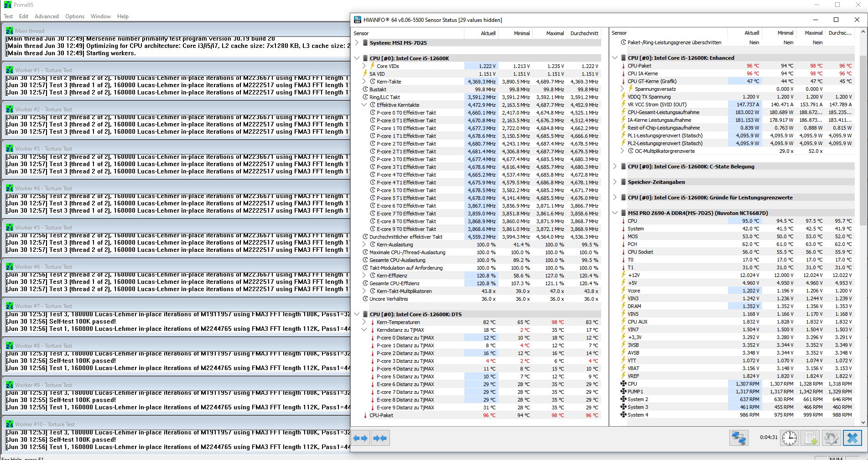Select the P-core 3 Distanz zu TjMAX row
The width and height of the screenshot is (868, 460).
click(x=477, y=361)
